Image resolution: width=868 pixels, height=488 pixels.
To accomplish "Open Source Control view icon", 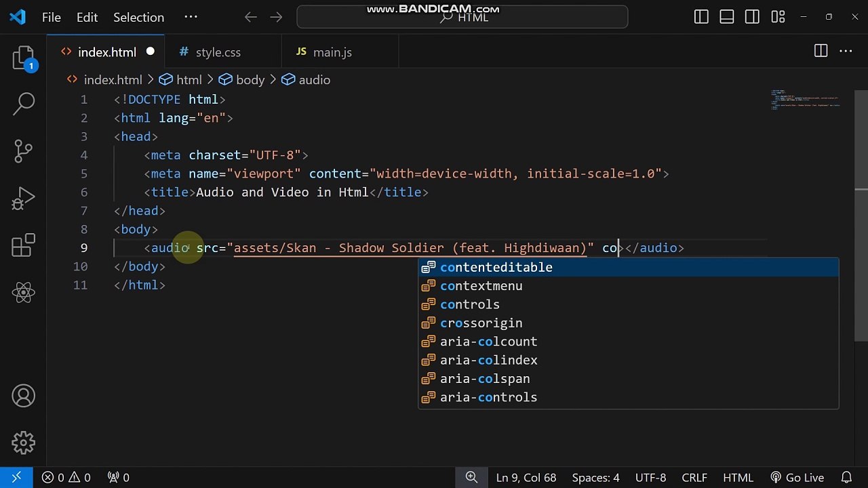I will (24, 150).
